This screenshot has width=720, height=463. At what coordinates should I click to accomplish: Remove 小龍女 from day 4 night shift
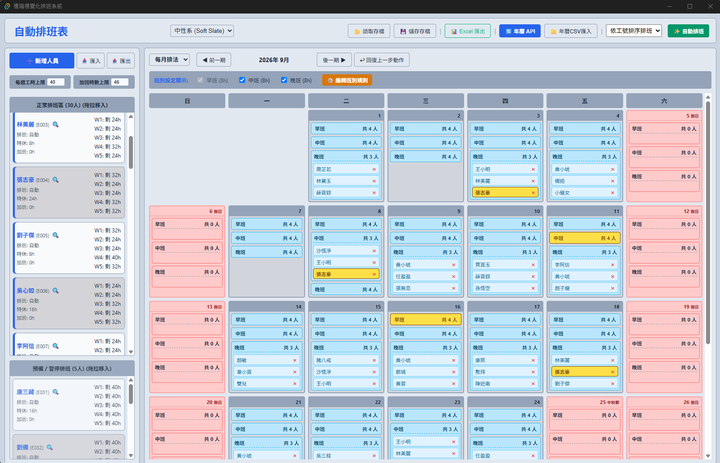pyautogui.click(x=613, y=192)
